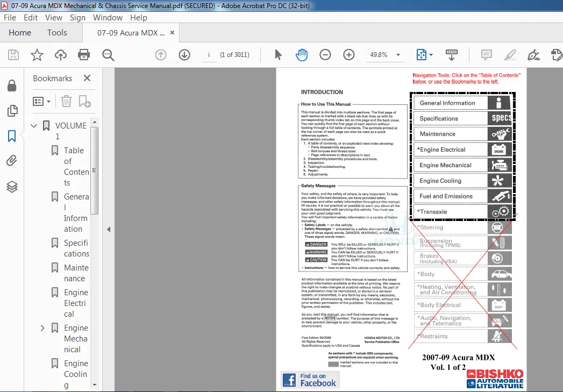Click the page number input field
The image size is (563, 392).
(x=209, y=55)
